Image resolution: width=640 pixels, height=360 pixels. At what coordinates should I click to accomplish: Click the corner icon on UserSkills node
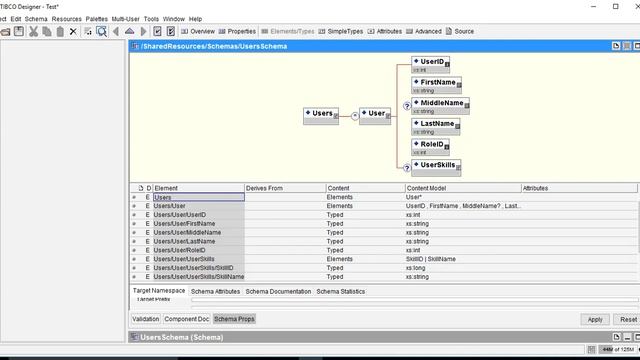pos(458,168)
